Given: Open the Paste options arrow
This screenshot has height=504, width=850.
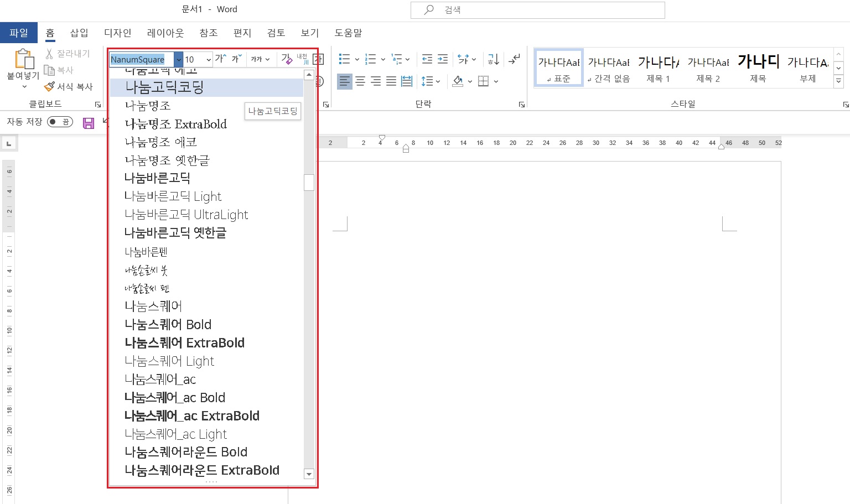Looking at the screenshot, I should point(24,86).
